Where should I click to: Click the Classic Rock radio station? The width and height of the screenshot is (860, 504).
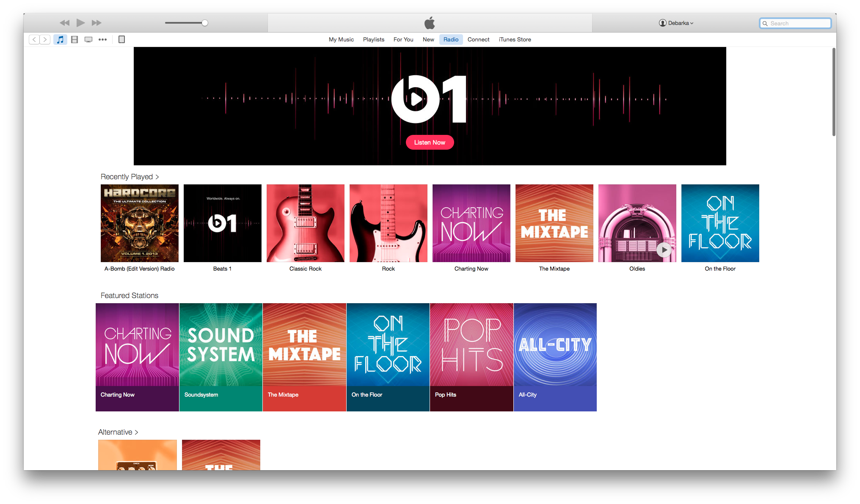tap(306, 222)
